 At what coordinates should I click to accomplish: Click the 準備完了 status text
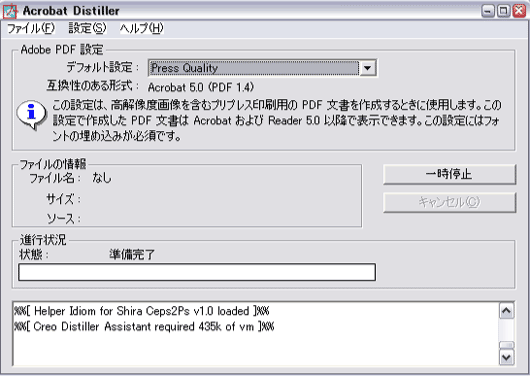tap(132, 254)
